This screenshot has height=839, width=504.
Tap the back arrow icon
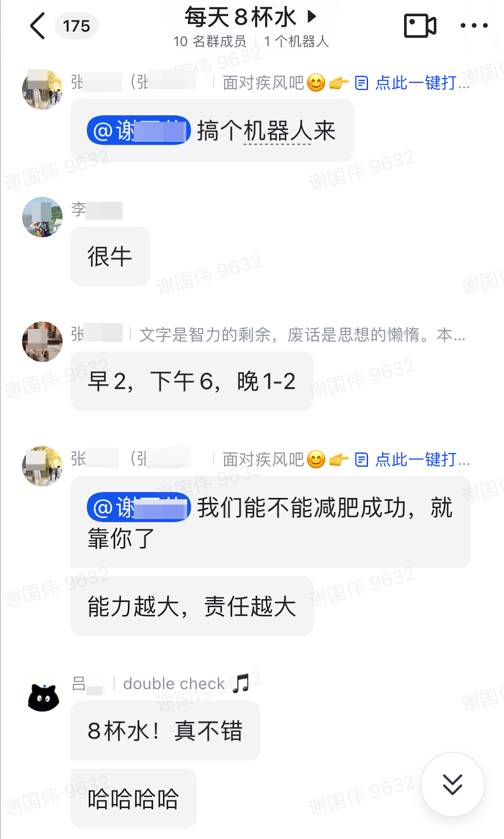38,26
